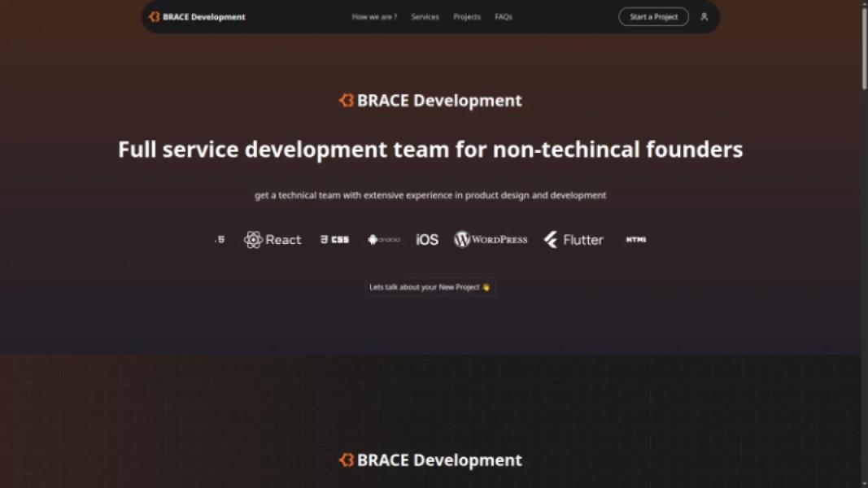Click "Lets talk about your New Project" button
This screenshot has height=488, width=868.
coord(430,287)
